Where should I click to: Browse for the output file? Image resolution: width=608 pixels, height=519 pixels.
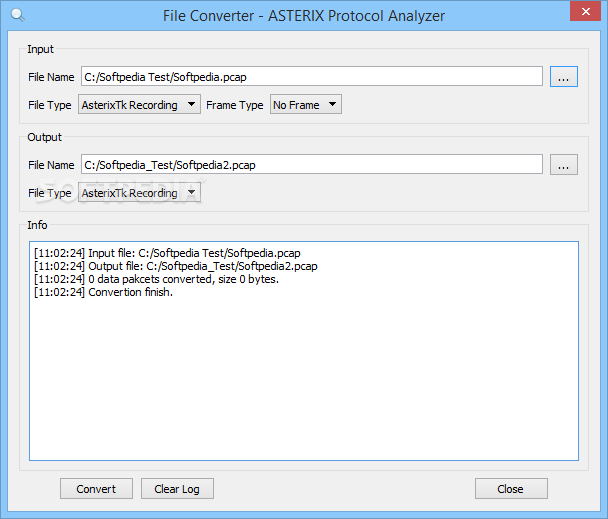click(x=564, y=165)
